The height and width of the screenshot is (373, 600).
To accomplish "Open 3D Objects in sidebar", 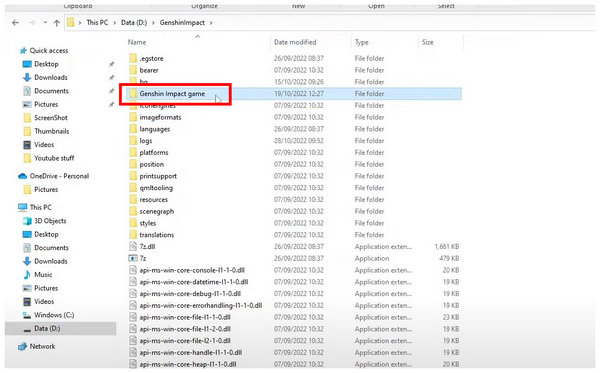I will tap(45, 221).
